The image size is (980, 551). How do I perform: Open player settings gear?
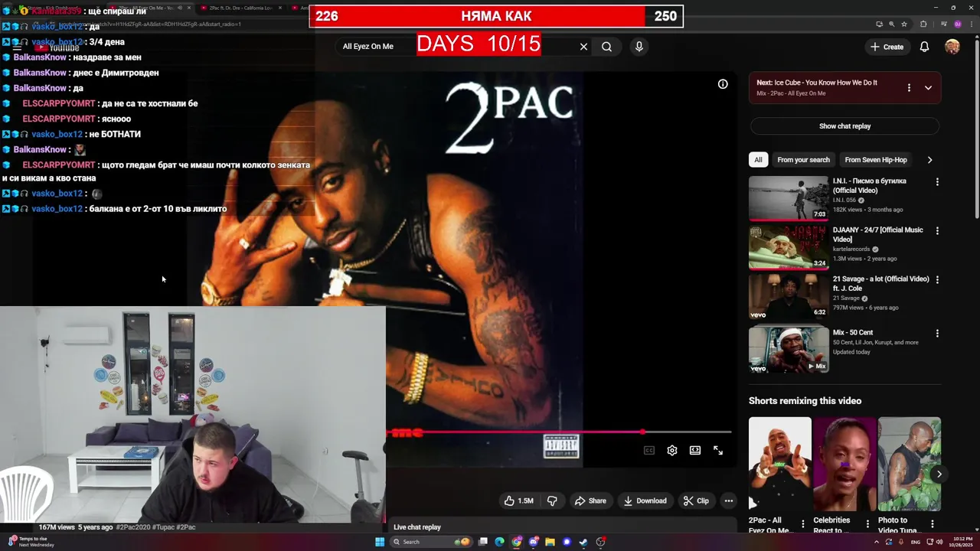tap(672, 451)
